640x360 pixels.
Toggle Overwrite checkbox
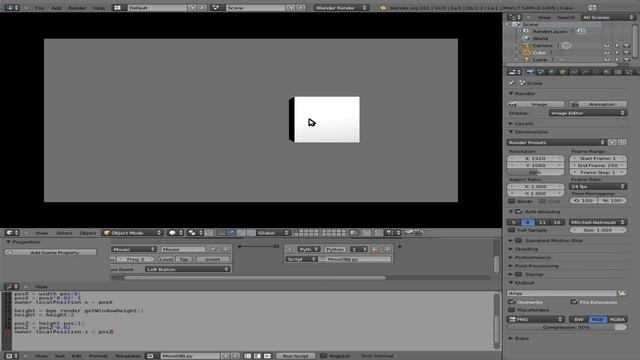click(x=511, y=302)
